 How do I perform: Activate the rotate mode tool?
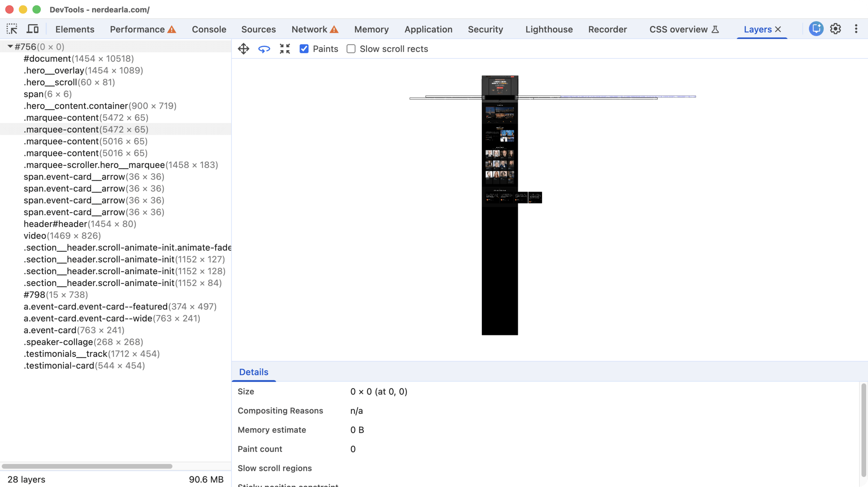tap(264, 49)
